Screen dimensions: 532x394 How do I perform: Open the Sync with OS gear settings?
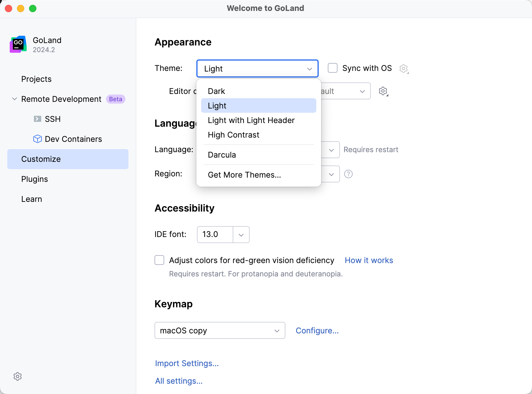tap(404, 68)
